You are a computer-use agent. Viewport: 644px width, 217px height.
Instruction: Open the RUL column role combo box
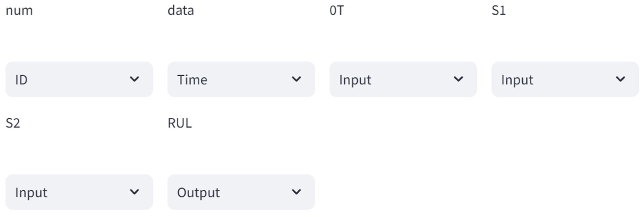[241, 192]
